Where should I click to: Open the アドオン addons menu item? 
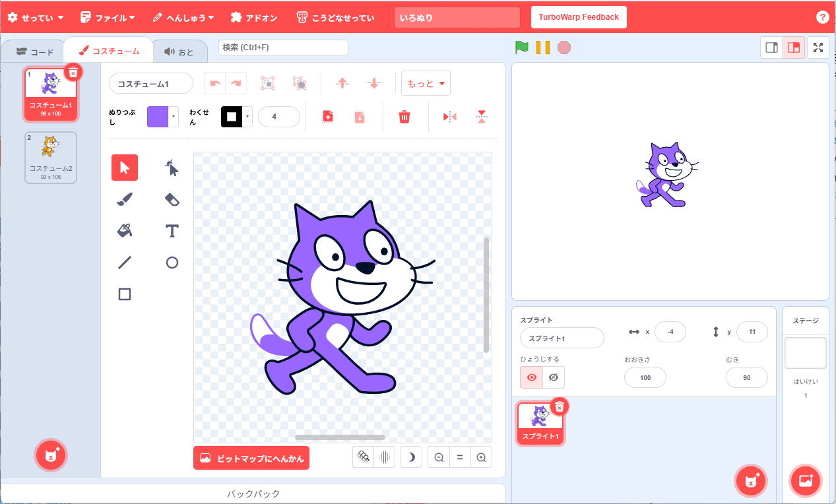point(254,17)
